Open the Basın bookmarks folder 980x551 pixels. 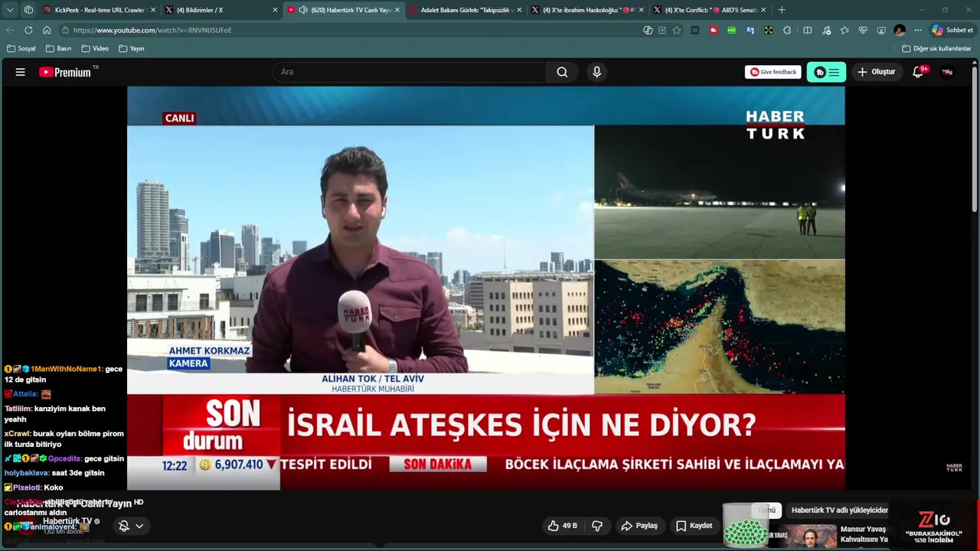pyautogui.click(x=59, y=48)
